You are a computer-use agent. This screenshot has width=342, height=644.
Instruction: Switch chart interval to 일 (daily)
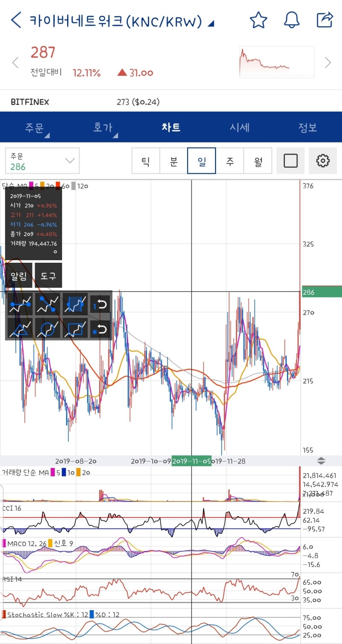click(x=201, y=161)
